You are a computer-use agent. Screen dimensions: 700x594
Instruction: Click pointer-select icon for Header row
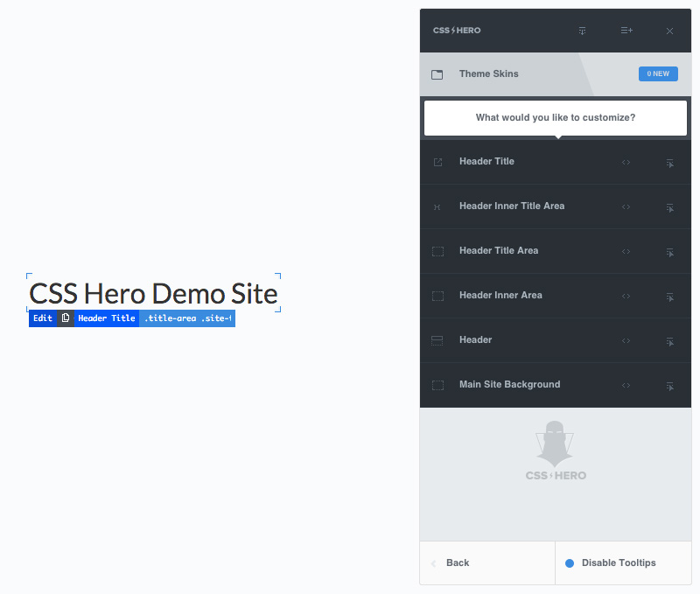[669, 341]
